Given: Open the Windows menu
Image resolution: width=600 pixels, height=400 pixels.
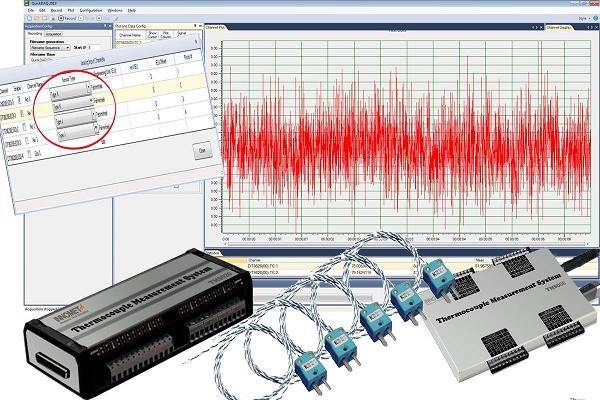Looking at the screenshot, I should point(115,10).
